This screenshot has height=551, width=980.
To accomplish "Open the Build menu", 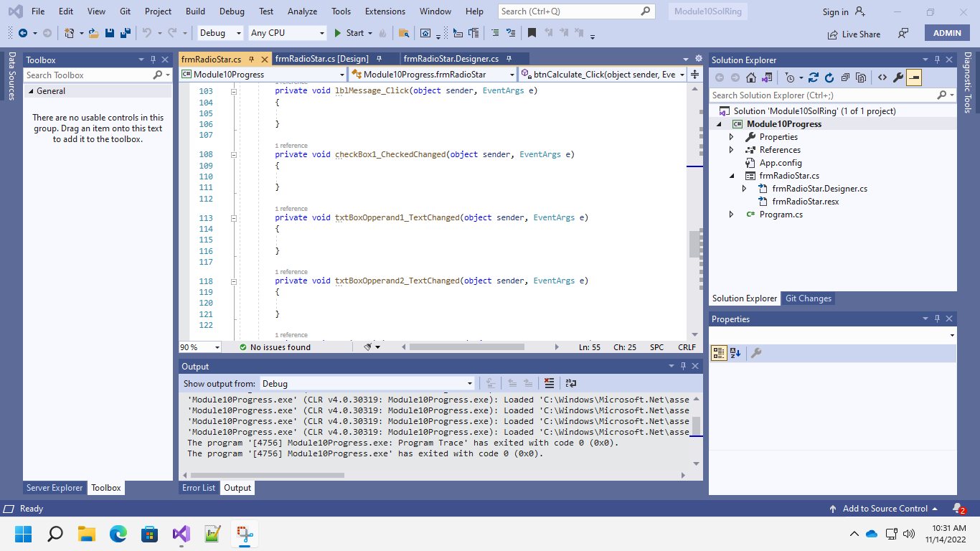I will tap(195, 11).
